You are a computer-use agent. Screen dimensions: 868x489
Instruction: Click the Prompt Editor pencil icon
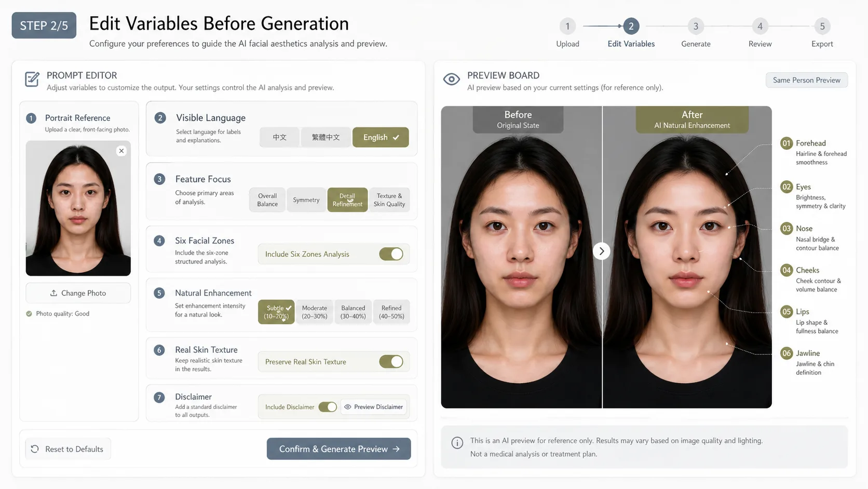[32, 80]
